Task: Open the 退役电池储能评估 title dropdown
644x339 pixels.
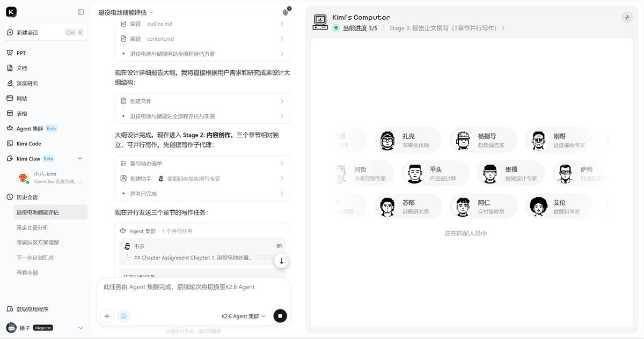Action: coord(126,12)
